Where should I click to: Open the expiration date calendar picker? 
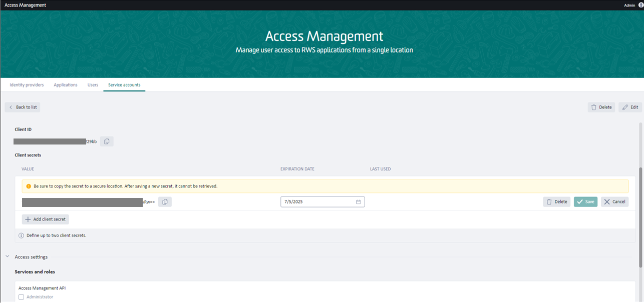point(359,201)
